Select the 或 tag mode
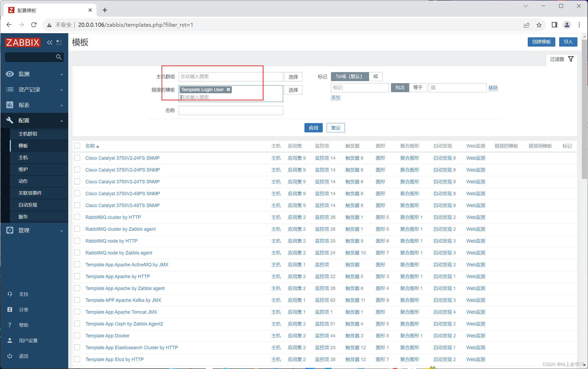 tap(376, 76)
